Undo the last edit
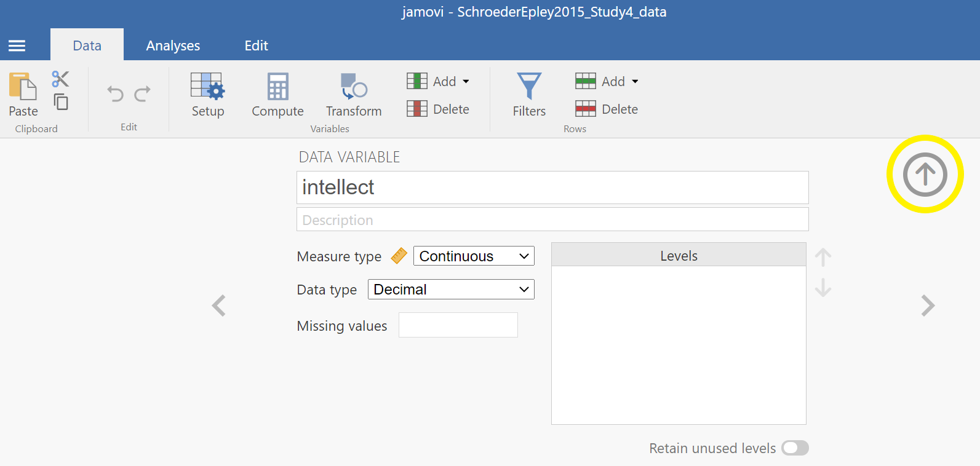 pos(115,93)
